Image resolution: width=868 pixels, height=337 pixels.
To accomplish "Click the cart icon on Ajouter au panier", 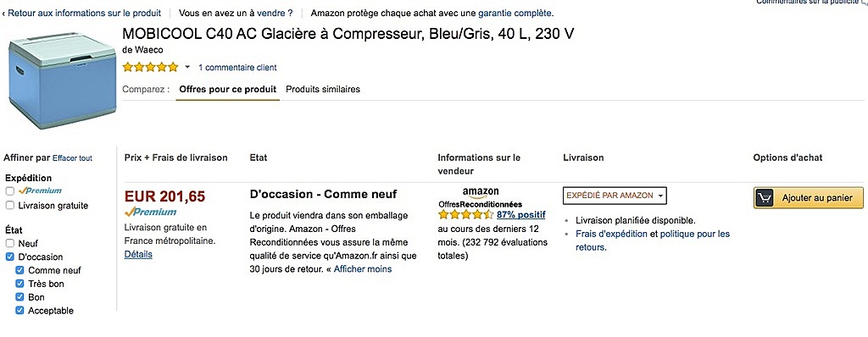I will click(764, 197).
